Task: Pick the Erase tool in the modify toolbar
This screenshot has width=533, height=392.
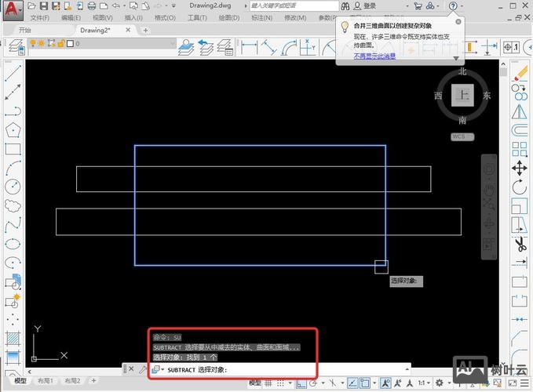Action: (520, 74)
